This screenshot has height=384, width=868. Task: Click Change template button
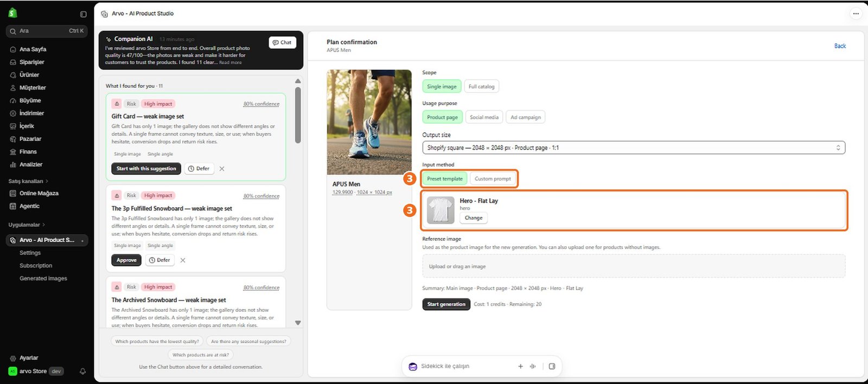(474, 218)
